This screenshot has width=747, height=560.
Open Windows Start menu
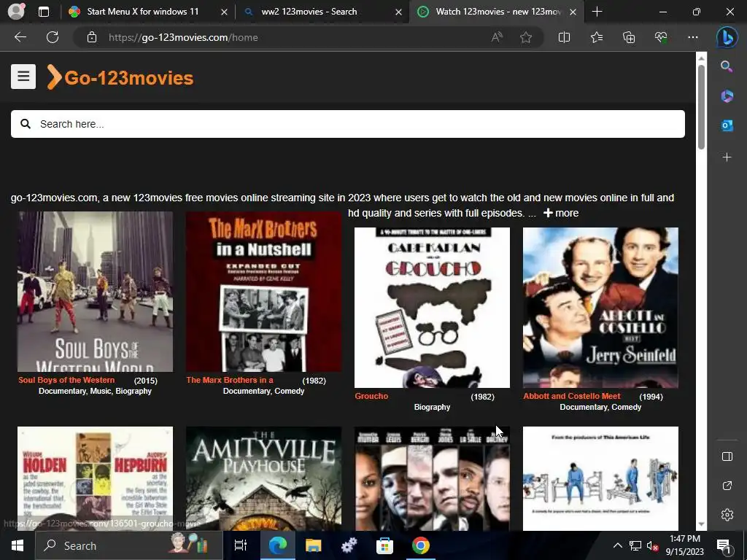coord(18,545)
